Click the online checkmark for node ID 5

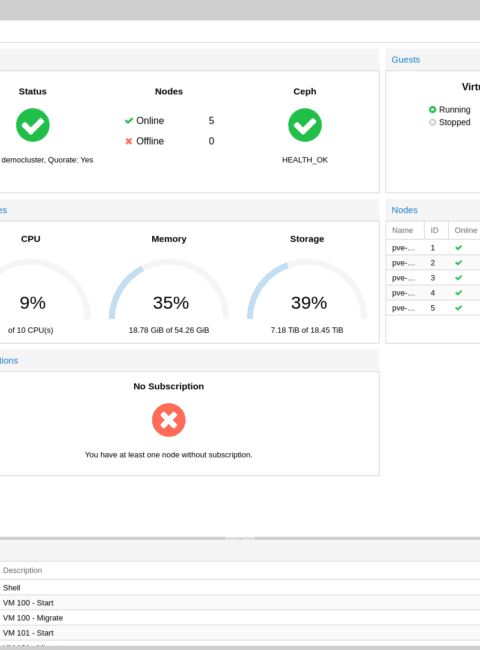(x=458, y=308)
